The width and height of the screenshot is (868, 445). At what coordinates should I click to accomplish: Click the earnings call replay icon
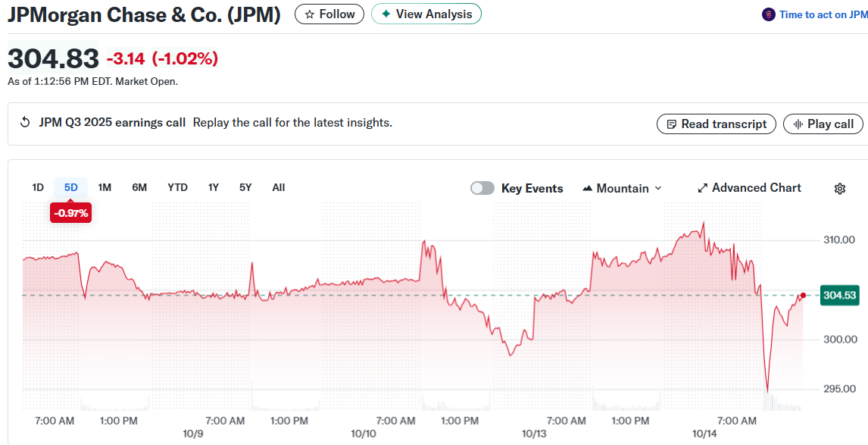coord(25,123)
